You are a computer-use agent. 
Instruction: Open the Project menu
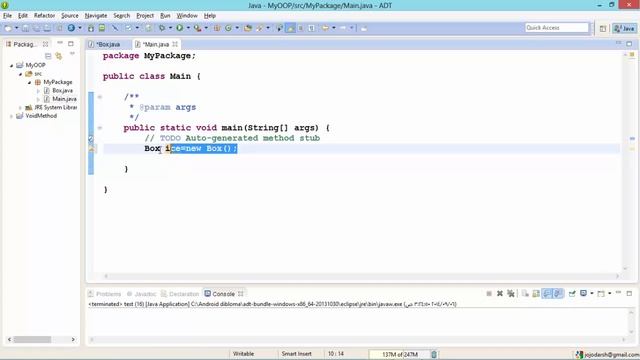tap(145, 16)
